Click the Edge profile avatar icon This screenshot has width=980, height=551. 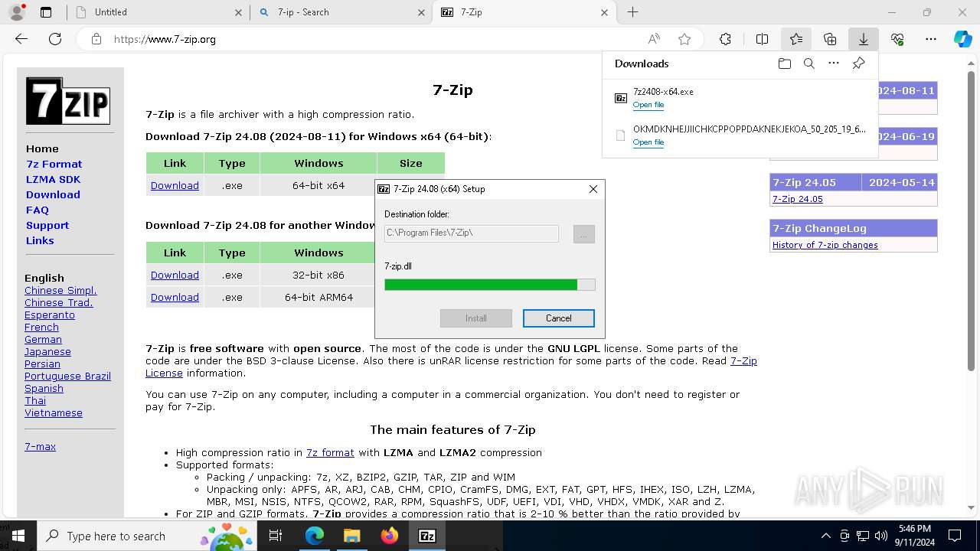click(x=16, y=12)
